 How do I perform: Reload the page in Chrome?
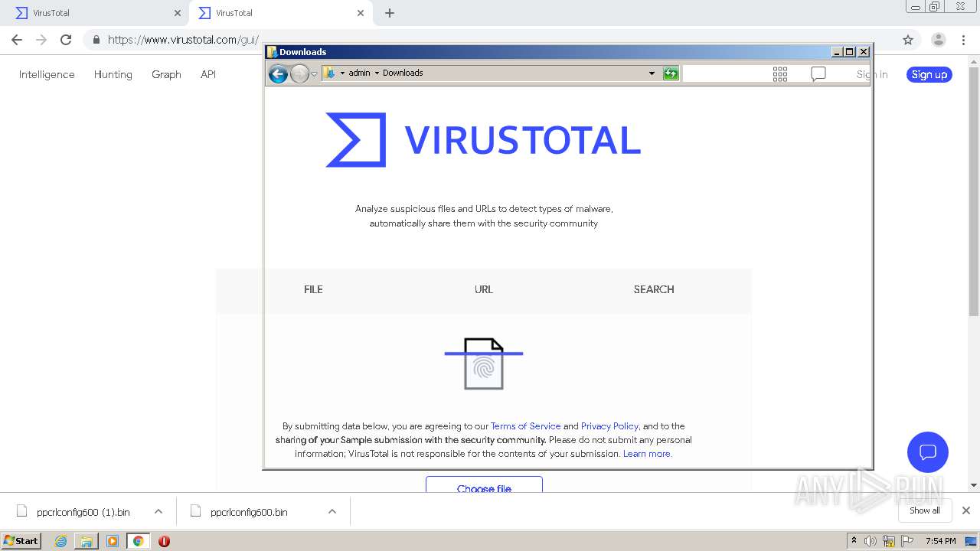66,40
